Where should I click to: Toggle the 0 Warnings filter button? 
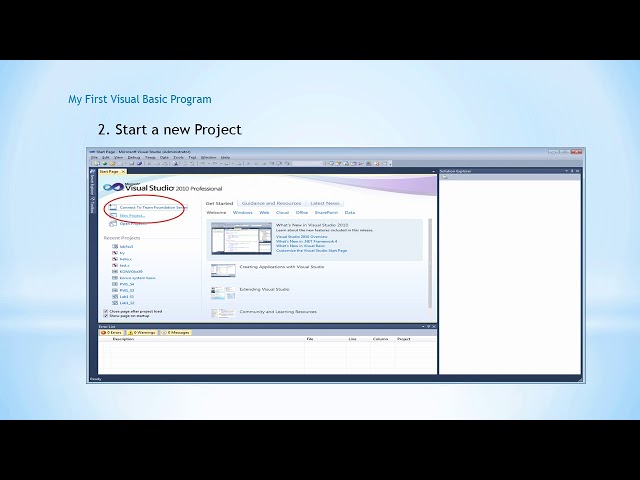142,333
